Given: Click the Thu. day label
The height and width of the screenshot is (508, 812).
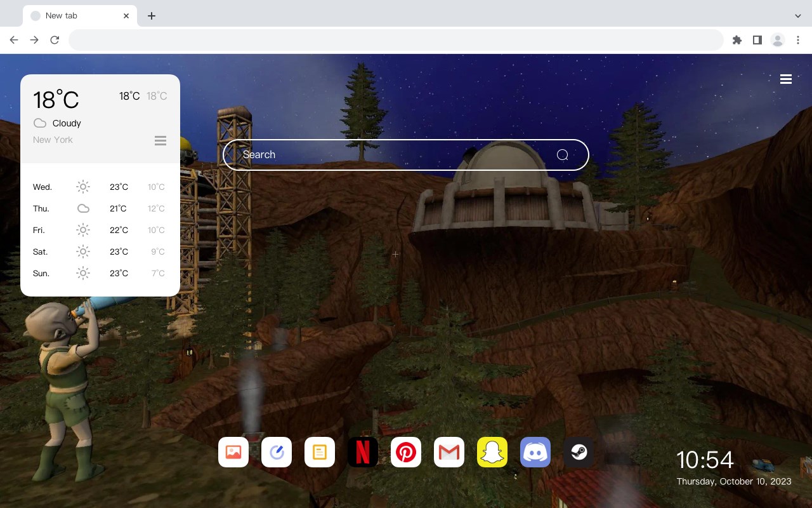Looking at the screenshot, I should click(41, 208).
